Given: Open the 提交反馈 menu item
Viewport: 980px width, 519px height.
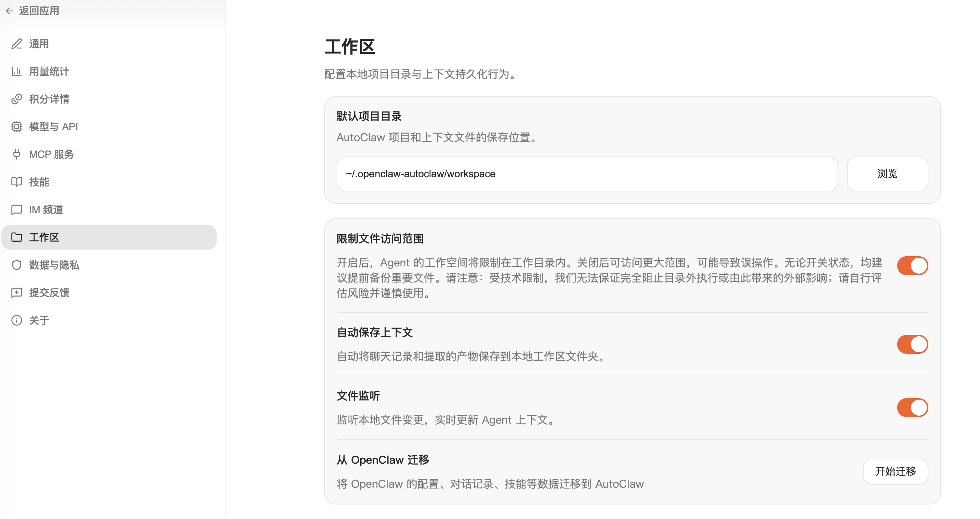Looking at the screenshot, I should (49, 292).
